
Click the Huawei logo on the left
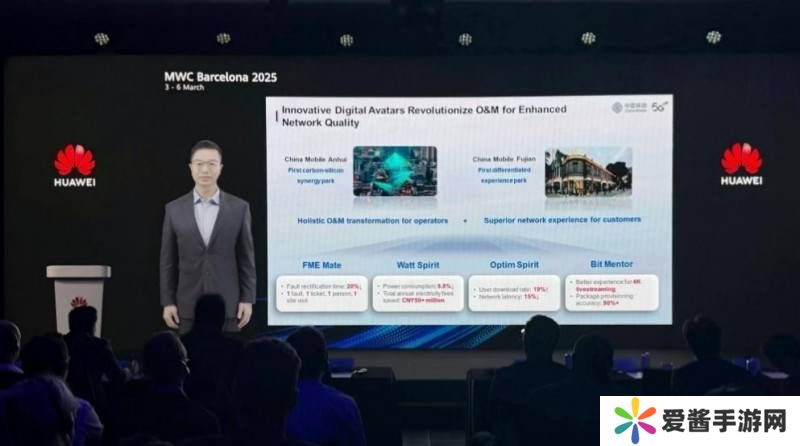[x=74, y=165]
